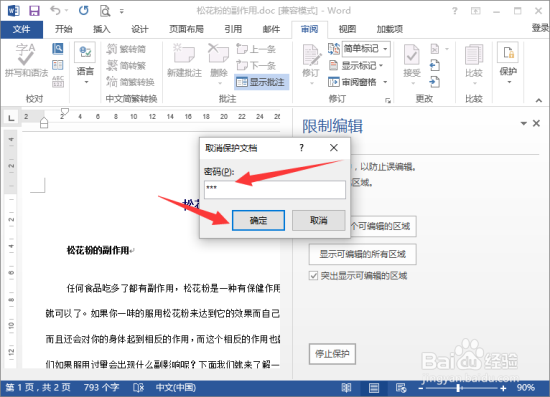
Task: Open Protect (保护) icon
Action: tap(508, 53)
